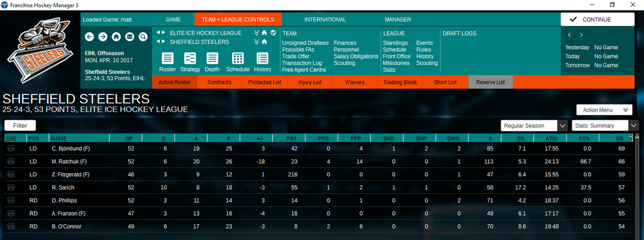Viewport: 644px width, 240px height.
Task: Click the Continue button
Action: point(597,20)
